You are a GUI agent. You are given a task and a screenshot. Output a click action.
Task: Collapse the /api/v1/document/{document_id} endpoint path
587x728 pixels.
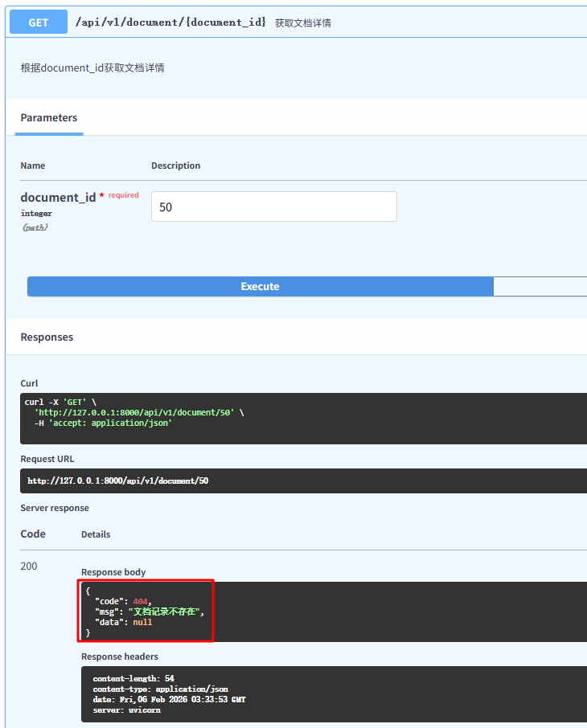170,22
